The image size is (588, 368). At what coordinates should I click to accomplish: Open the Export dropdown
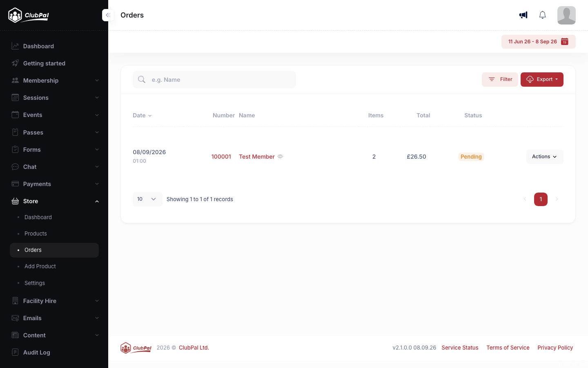(542, 79)
